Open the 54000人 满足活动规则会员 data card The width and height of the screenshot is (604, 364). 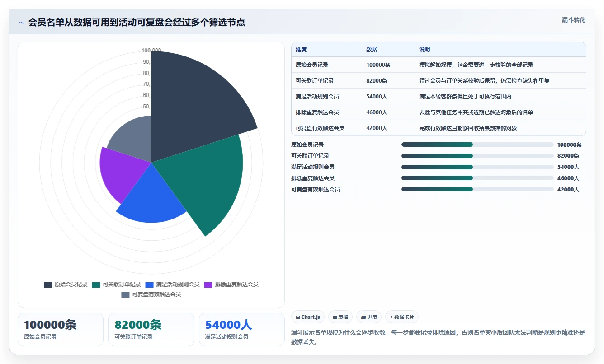(242, 329)
